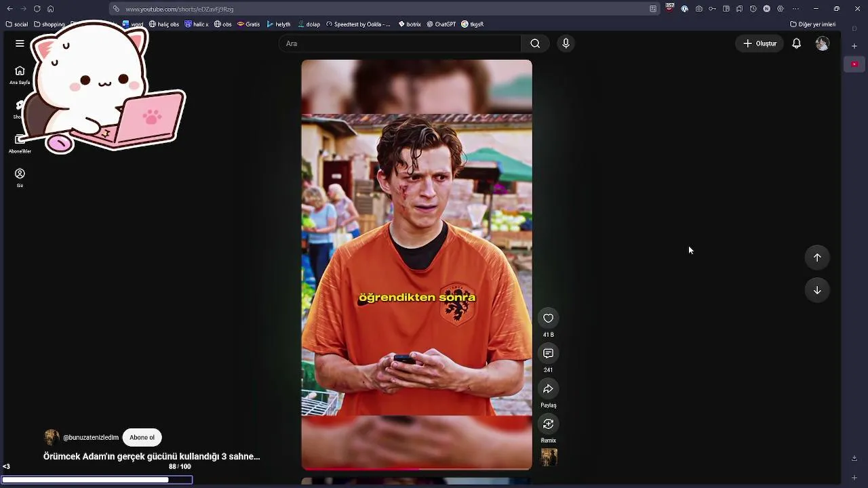Open the haliç obs bookmark

164,24
